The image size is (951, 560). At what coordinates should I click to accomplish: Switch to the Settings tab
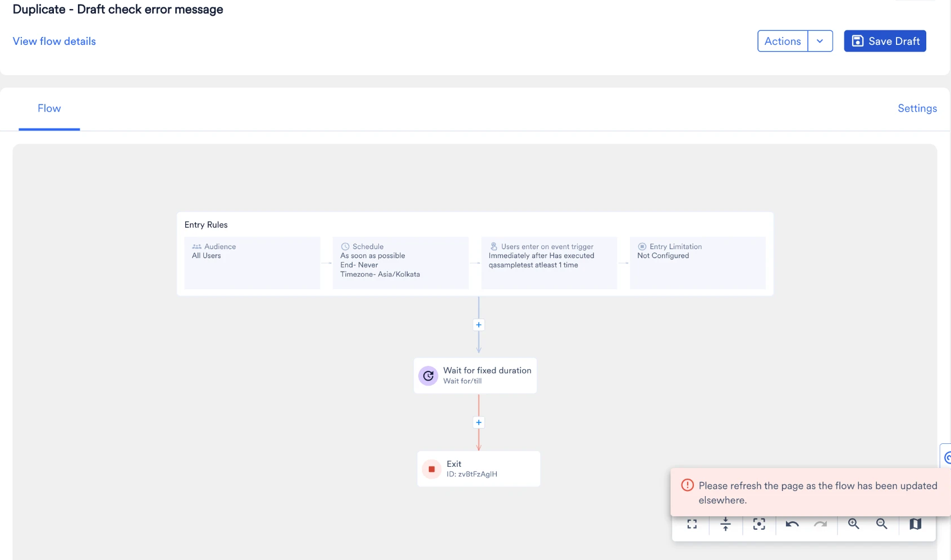coord(917,108)
